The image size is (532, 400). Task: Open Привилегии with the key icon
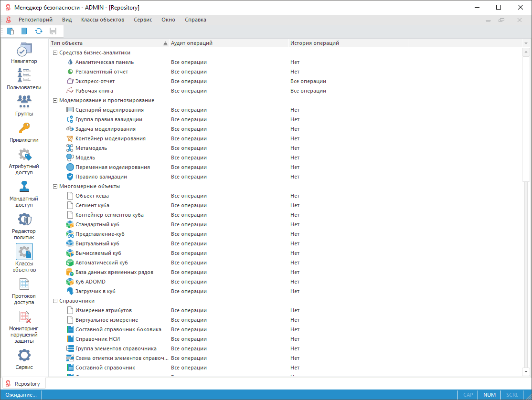24,132
